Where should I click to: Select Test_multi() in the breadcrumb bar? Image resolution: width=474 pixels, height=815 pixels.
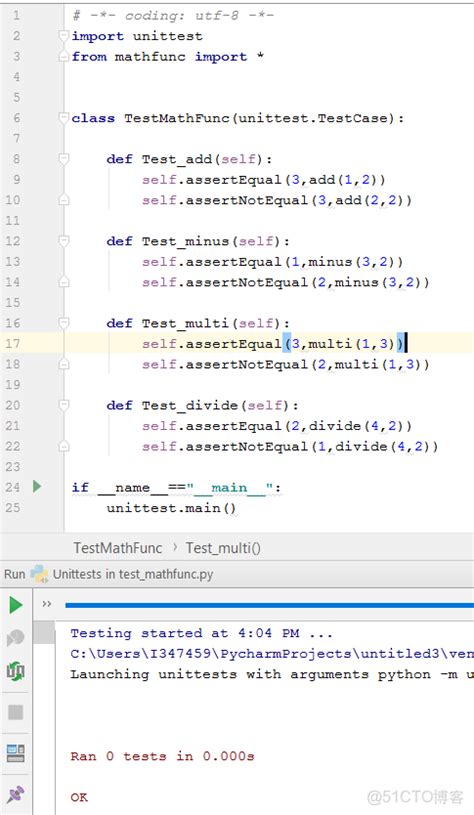point(223,548)
